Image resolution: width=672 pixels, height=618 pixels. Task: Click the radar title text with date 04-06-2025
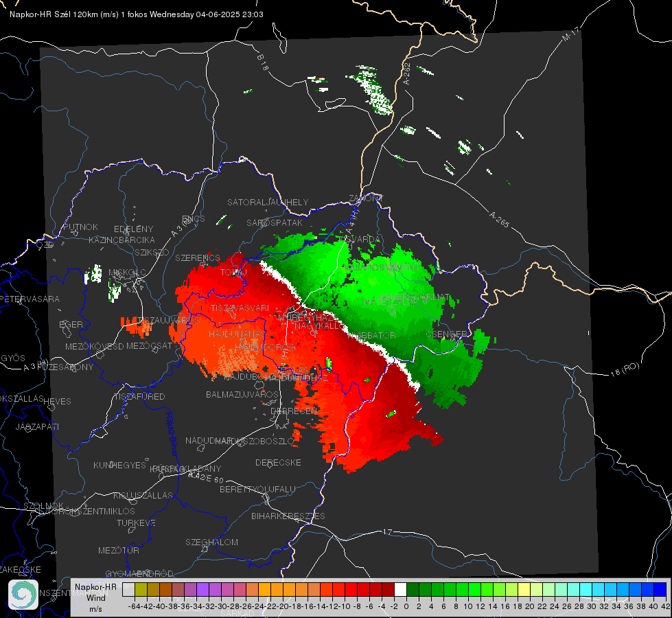coord(137,14)
